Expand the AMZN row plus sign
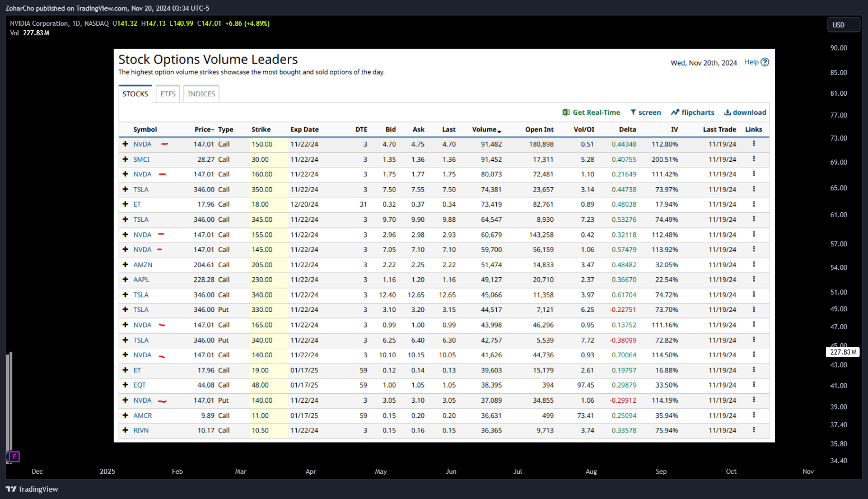Viewport: 868px width, 499px height. point(125,264)
